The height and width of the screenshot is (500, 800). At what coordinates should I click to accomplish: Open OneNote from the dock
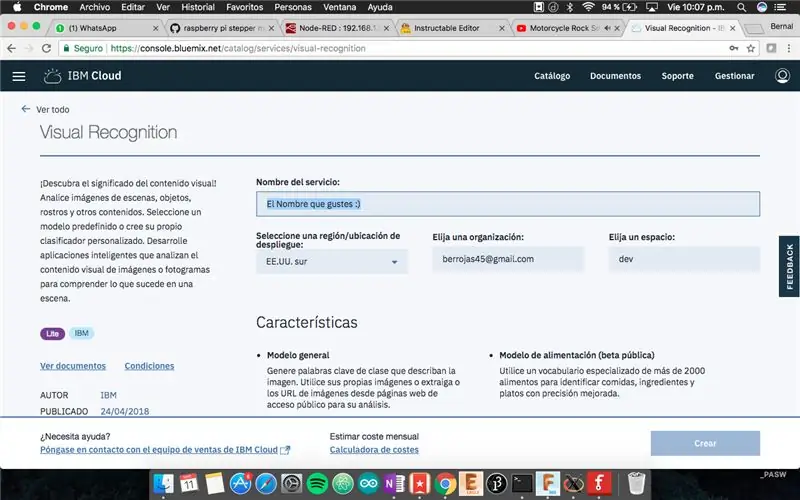tap(394, 483)
